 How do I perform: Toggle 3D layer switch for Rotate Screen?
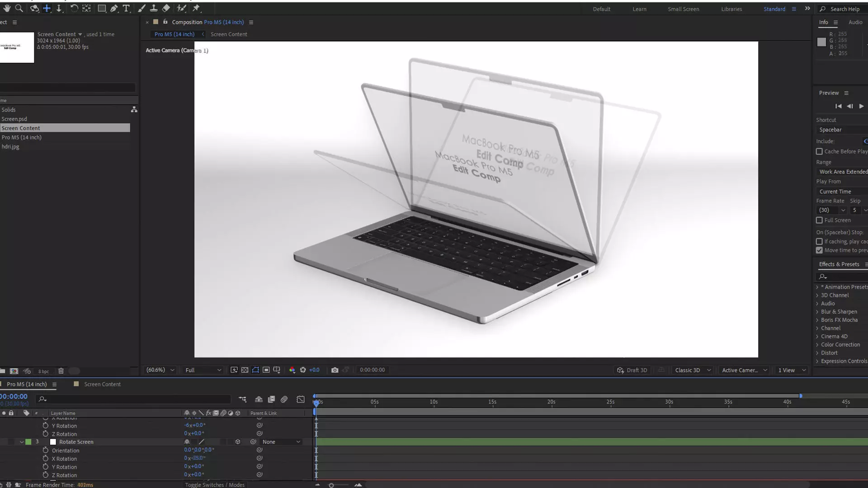coord(238,442)
